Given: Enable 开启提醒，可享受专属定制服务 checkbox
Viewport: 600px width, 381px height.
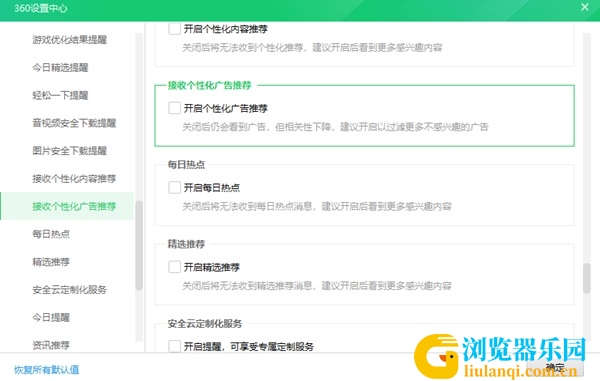Looking at the screenshot, I should click(174, 346).
